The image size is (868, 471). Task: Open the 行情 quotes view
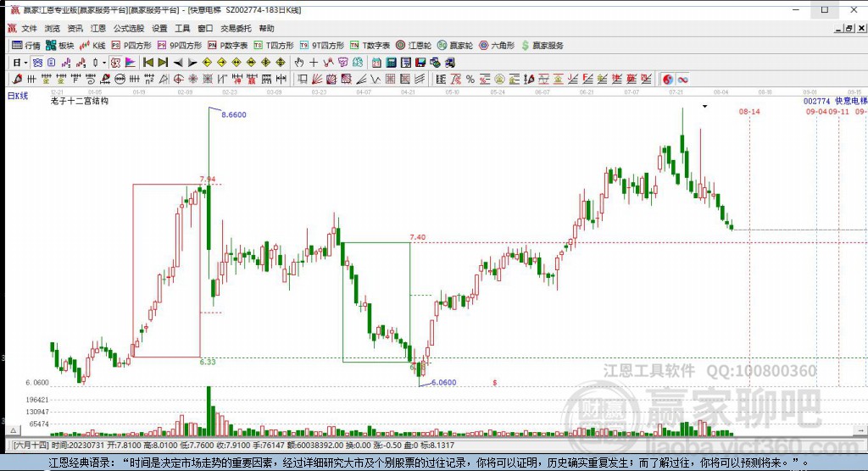(x=26, y=46)
